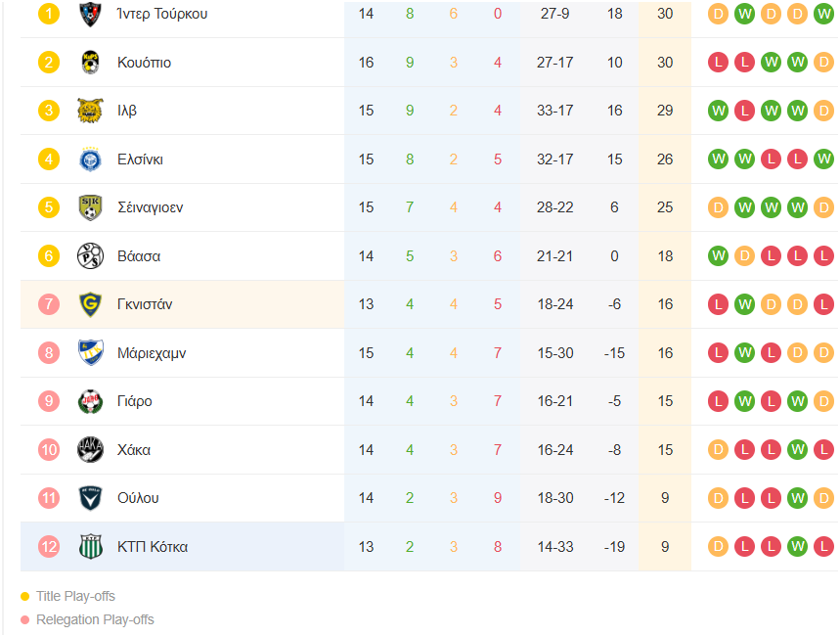Viewport: 840px width, 637px height.
Task: Click the Χάκα black-and-white logo
Action: [x=90, y=450]
